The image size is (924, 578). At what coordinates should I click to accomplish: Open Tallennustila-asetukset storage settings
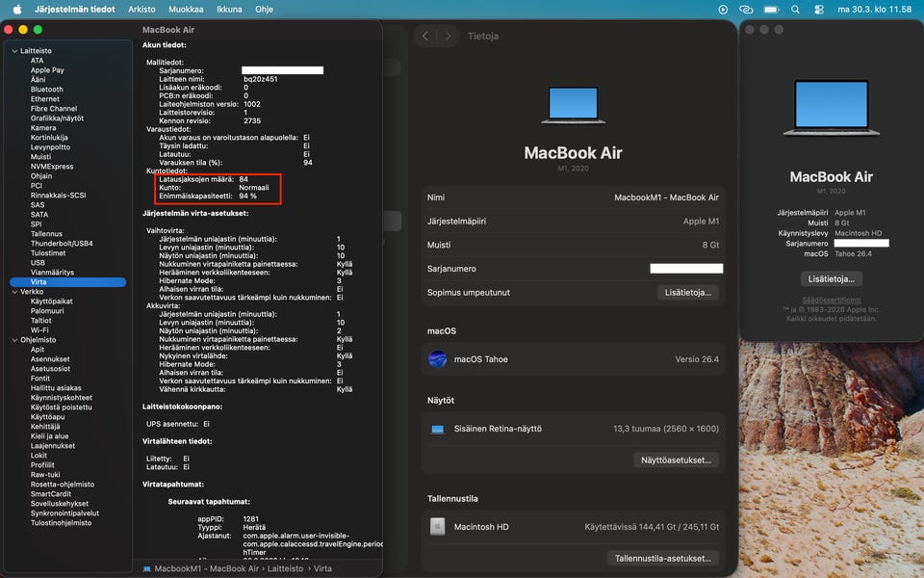click(x=663, y=558)
